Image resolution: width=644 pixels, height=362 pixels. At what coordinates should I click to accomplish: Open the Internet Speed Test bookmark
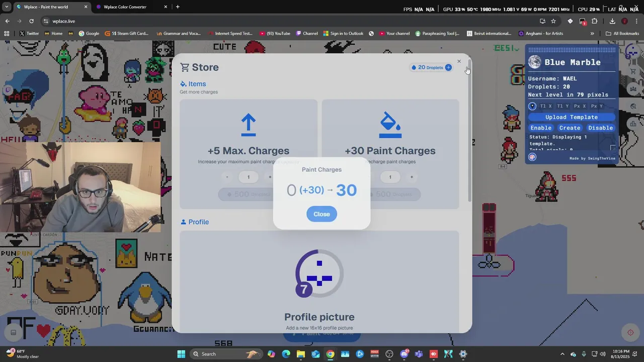pos(230,34)
